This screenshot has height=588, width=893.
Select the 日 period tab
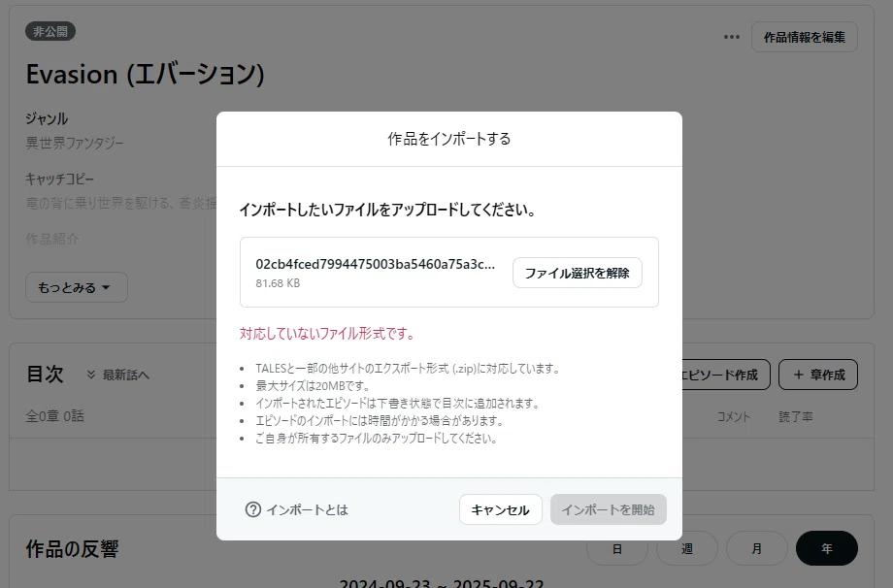tap(616, 548)
